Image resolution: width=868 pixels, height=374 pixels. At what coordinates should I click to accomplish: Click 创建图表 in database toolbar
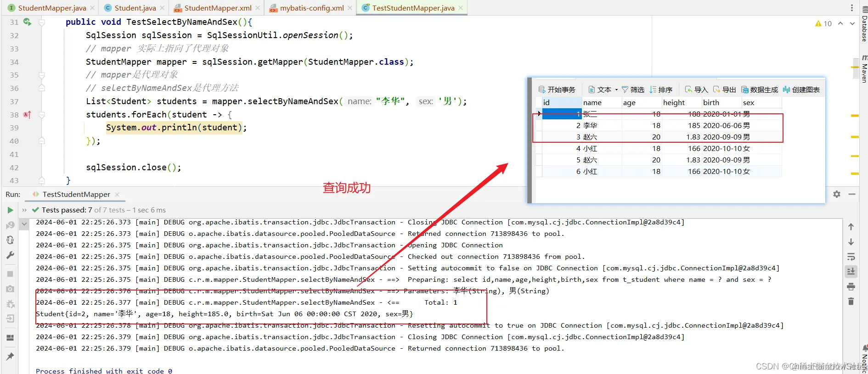point(801,89)
